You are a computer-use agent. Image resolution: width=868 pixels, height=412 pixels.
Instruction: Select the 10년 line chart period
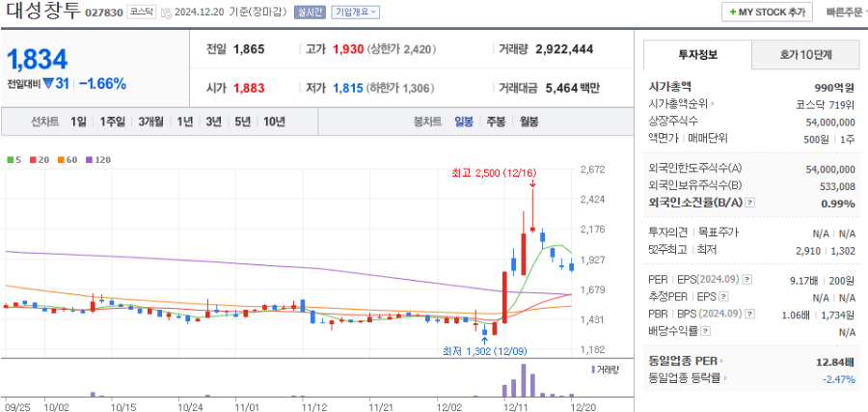click(x=275, y=122)
